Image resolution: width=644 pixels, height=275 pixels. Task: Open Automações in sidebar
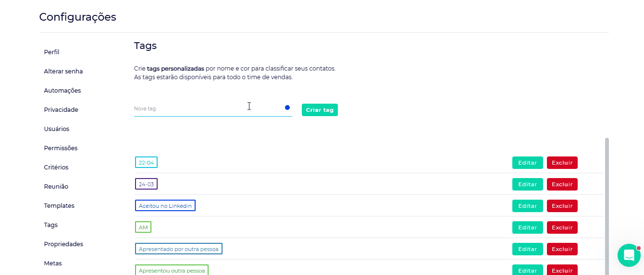point(62,91)
